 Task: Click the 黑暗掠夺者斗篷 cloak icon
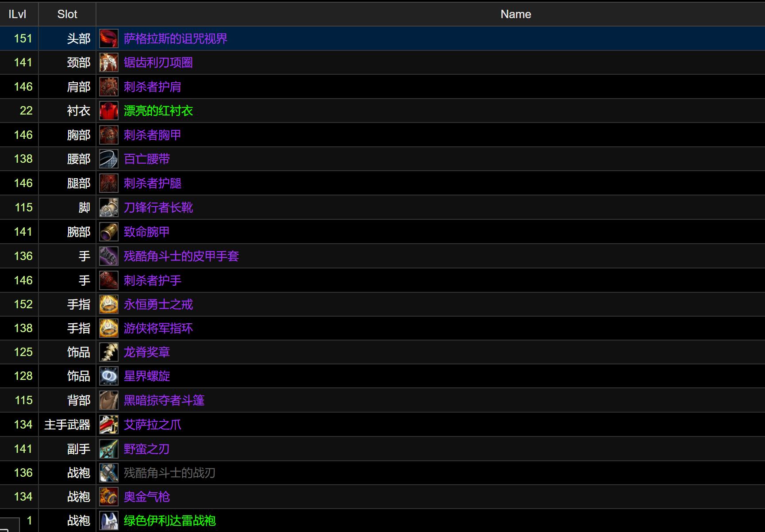[108, 400]
